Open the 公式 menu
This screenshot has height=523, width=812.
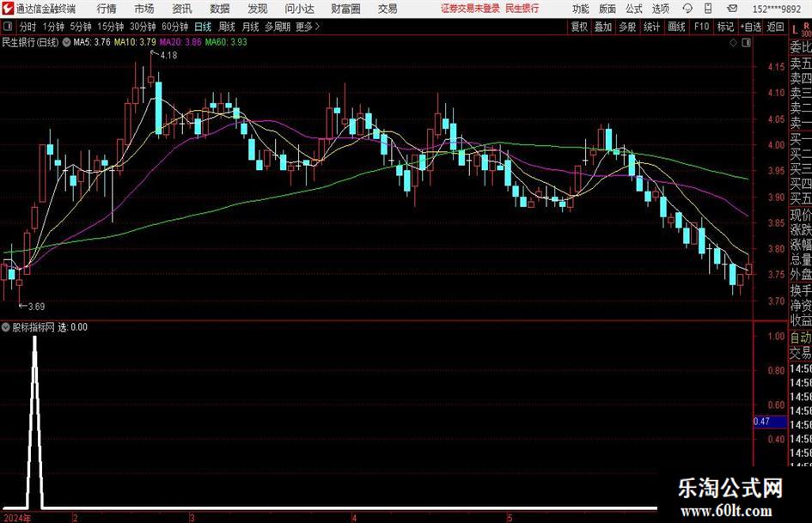(x=634, y=9)
